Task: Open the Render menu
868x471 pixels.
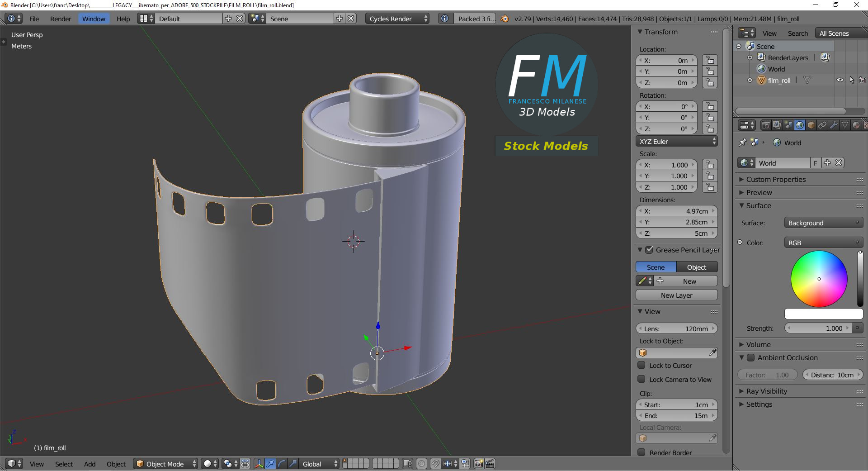Action: (61, 19)
